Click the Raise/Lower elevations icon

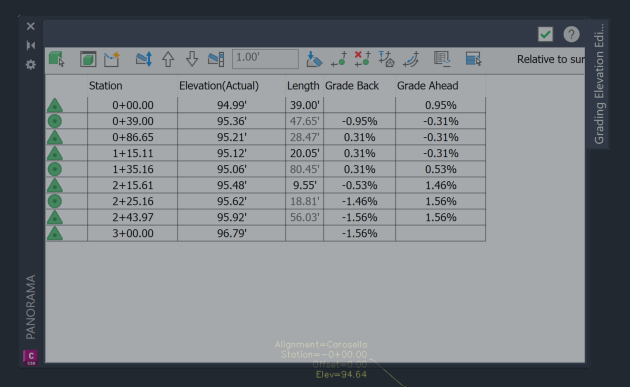click(x=144, y=59)
